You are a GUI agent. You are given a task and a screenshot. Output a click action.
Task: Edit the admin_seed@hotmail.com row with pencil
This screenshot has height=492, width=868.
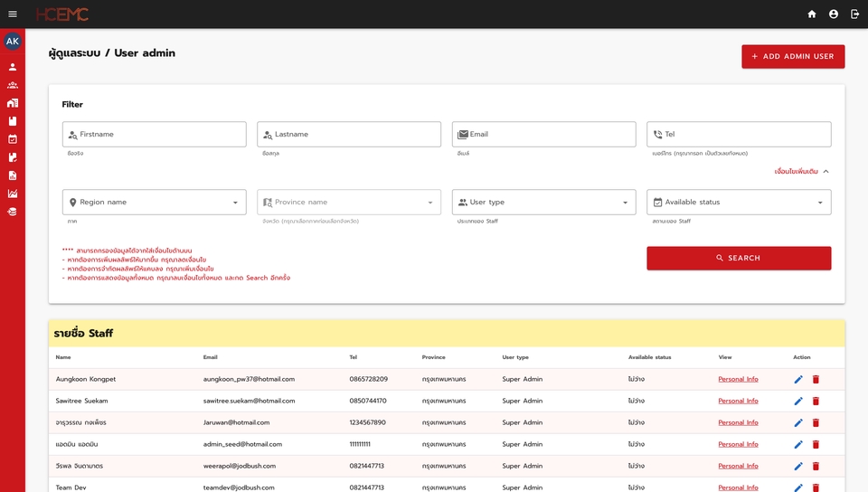tap(798, 444)
